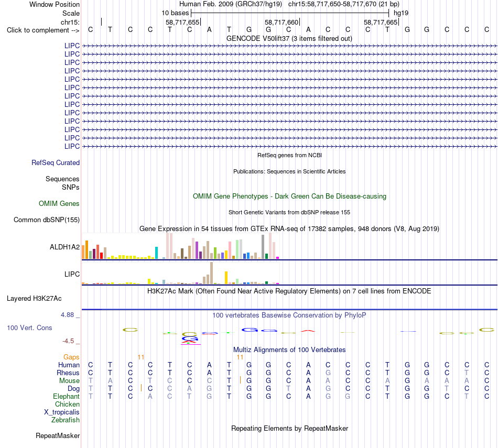The width and height of the screenshot is (498, 448).
Task: Click the cyan bar in ALDH1A2 chart
Action: 156,253
